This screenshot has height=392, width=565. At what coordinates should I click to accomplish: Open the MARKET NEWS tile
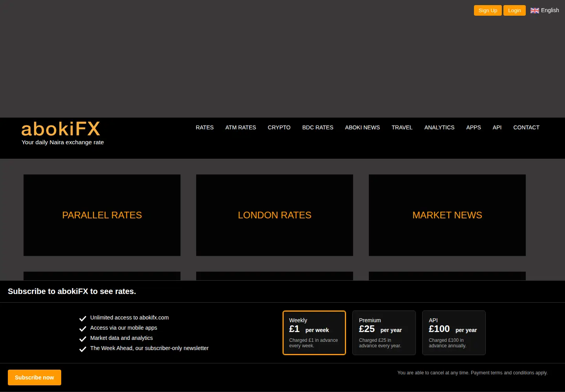click(447, 215)
